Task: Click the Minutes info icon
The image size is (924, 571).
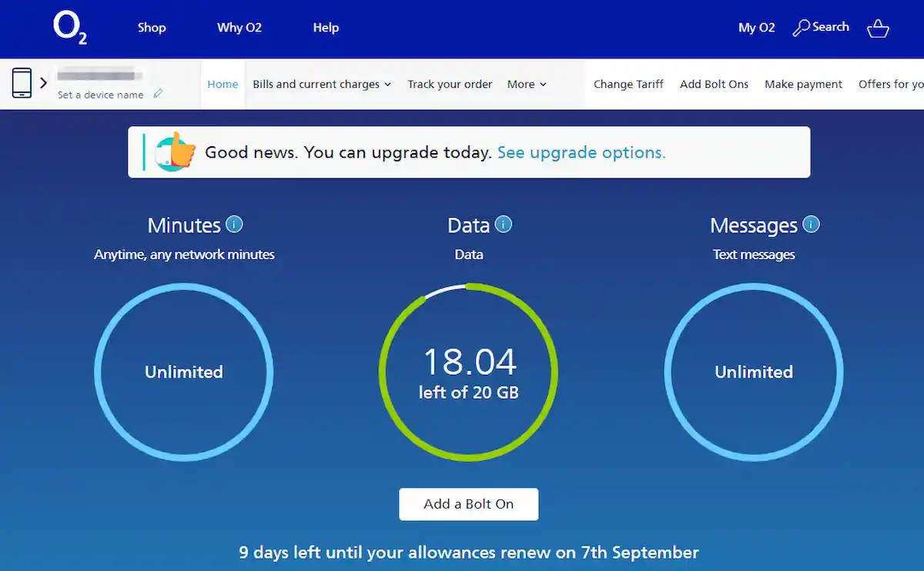Action: [x=234, y=224]
